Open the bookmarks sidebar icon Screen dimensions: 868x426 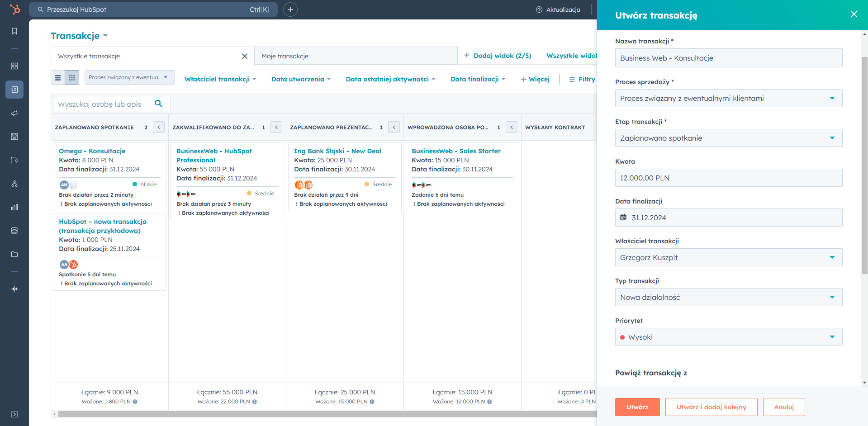point(14,31)
